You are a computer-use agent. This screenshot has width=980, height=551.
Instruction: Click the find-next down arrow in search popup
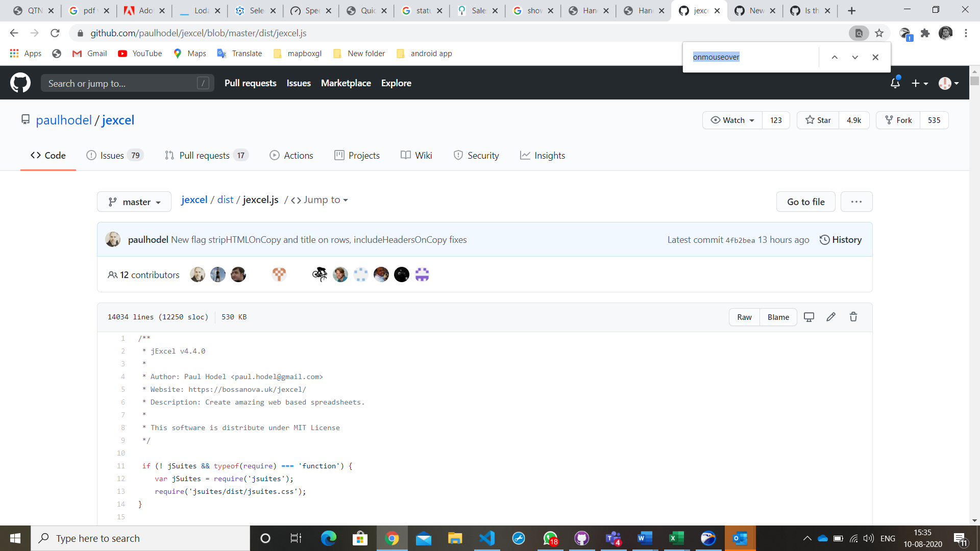855,57
